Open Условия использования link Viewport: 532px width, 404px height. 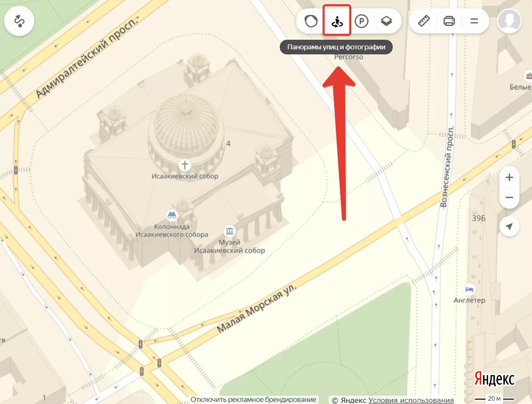(x=411, y=400)
